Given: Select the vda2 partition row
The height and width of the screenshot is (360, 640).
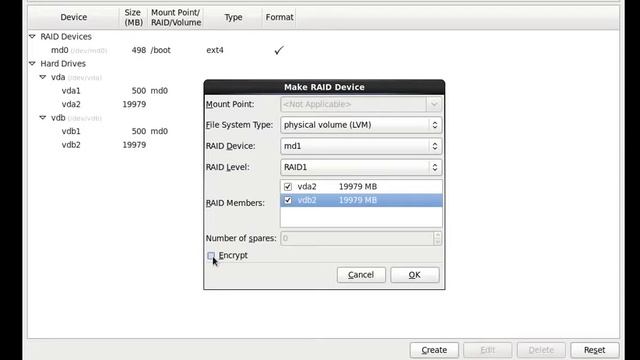Looking at the screenshot, I should tap(115, 104).
